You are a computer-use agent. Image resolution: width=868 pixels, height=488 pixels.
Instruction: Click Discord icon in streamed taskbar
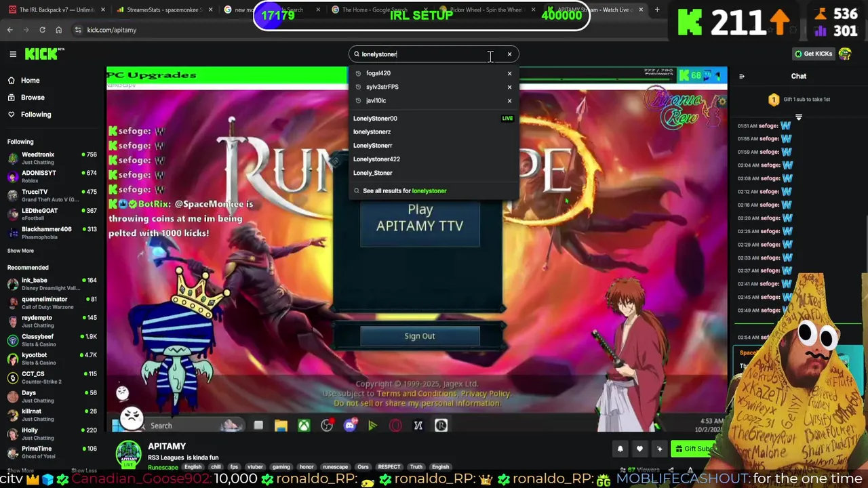pos(350,426)
